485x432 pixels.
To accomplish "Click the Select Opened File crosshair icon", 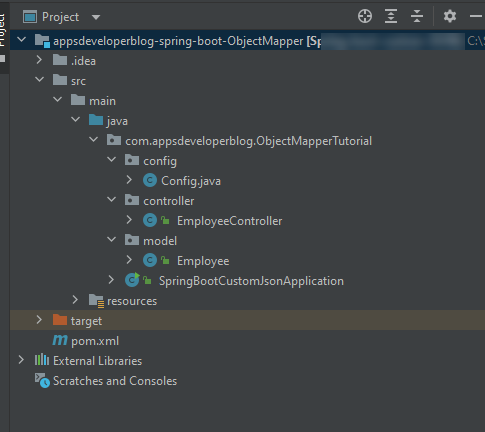I will (x=365, y=16).
